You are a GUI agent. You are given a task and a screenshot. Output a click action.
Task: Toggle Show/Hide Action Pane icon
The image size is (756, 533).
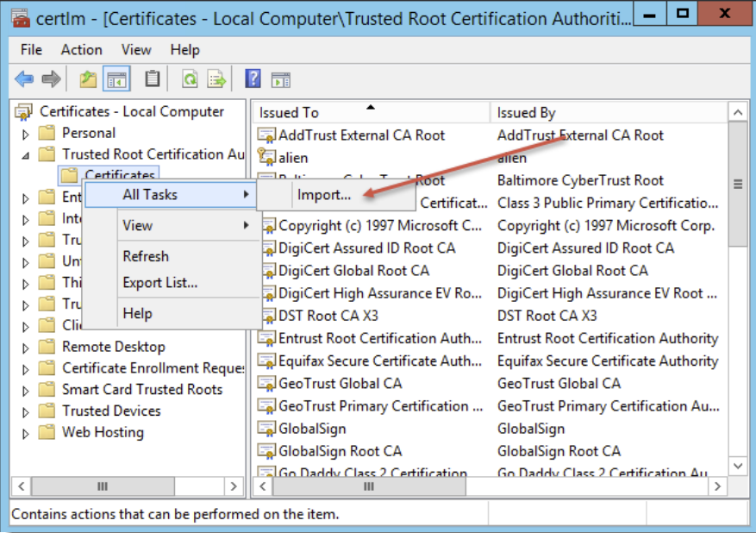(281, 79)
